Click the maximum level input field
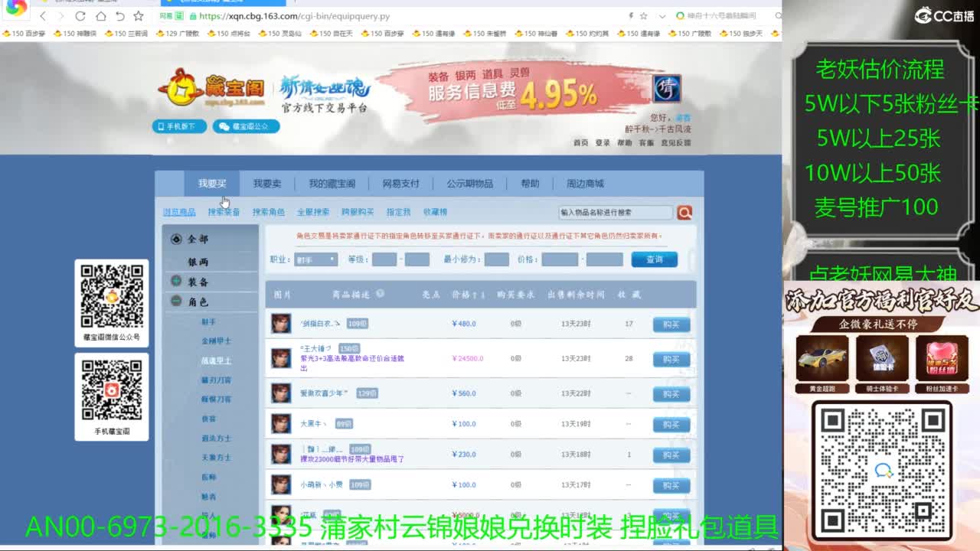This screenshot has width=980, height=551. coord(416,259)
